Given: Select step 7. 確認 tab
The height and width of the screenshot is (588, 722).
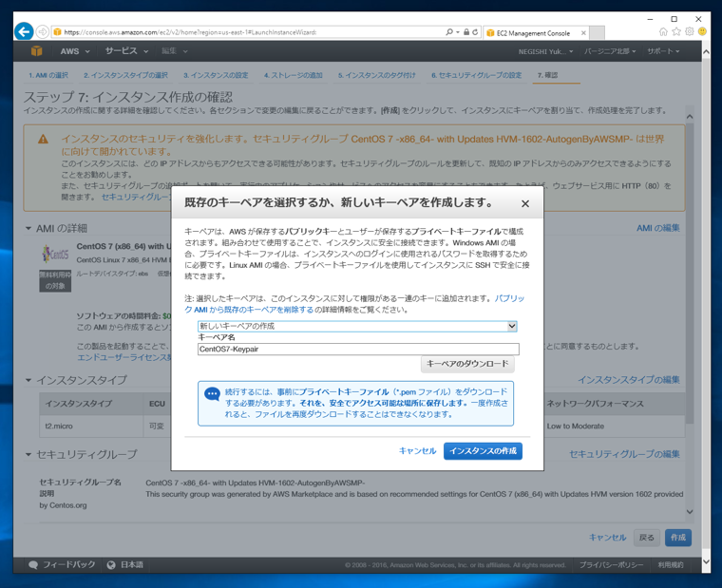Looking at the screenshot, I should coord(547,75).
